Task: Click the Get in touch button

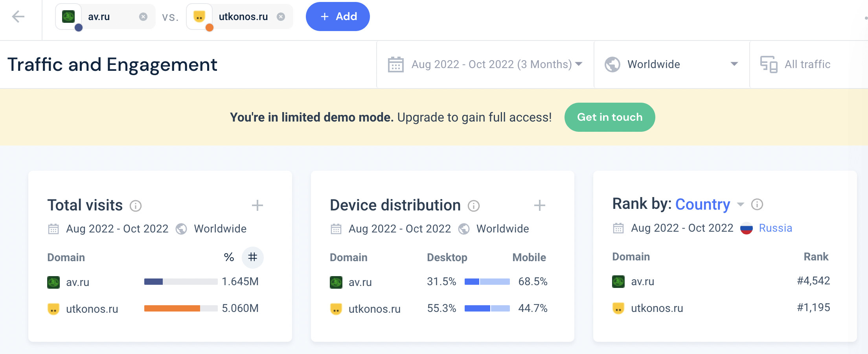Action: pos(609,117)
